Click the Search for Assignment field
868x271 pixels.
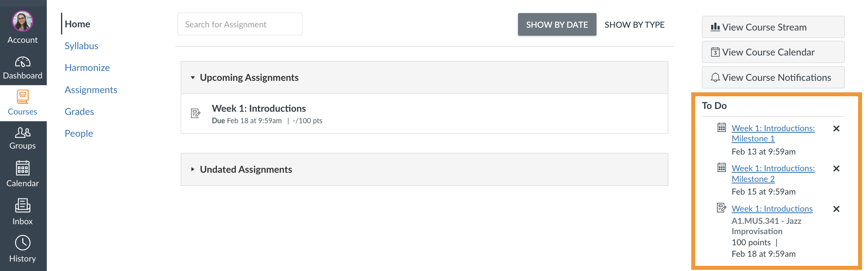240,25
